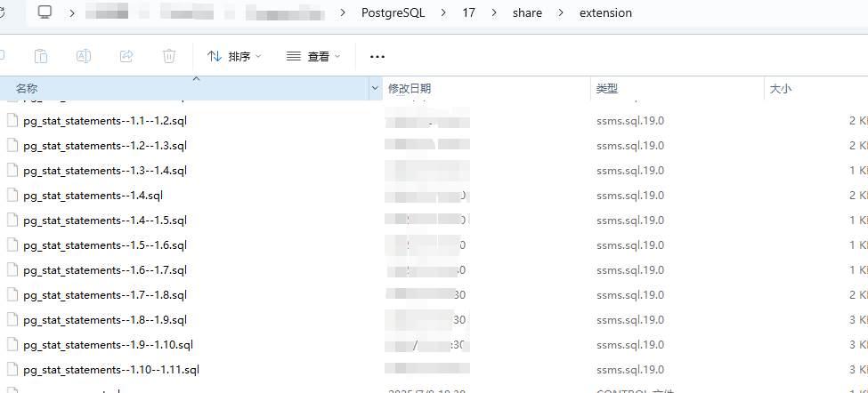868x393 pixels.
Task: Sort by 大小 column header
Action: (816, 88)
